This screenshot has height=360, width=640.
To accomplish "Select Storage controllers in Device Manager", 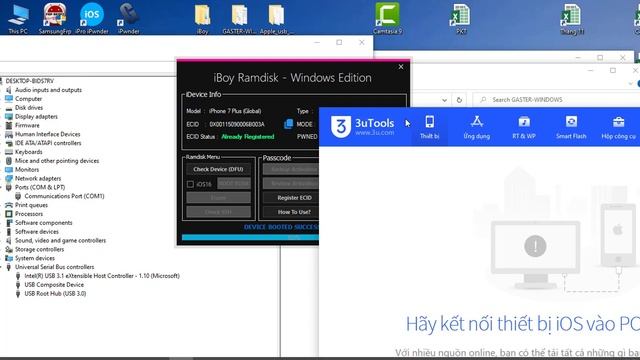I will [40, 249].
